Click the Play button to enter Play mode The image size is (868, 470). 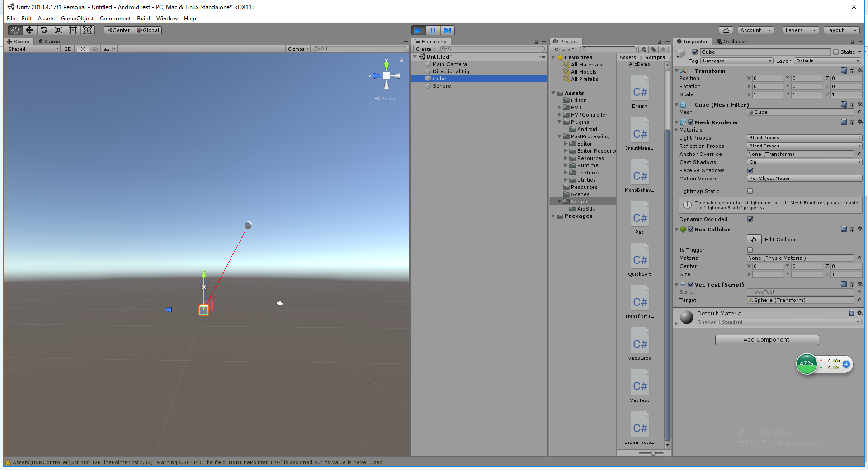coord(418,30)
